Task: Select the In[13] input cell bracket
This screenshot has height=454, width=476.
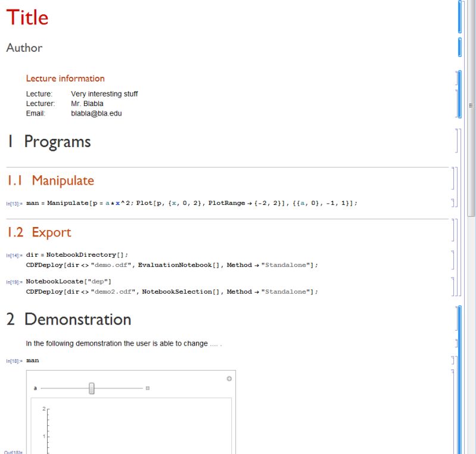Action: pyautogui.click(x=453, y=203)
